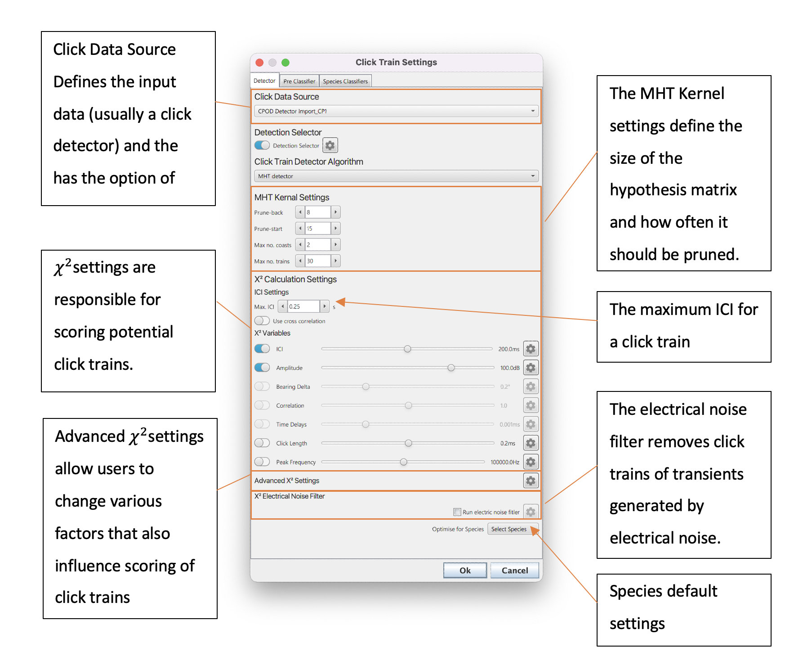Check Run electric noise filter checkbox
Viewport: 812px width, 665px height.
click(x=457, y=512)
